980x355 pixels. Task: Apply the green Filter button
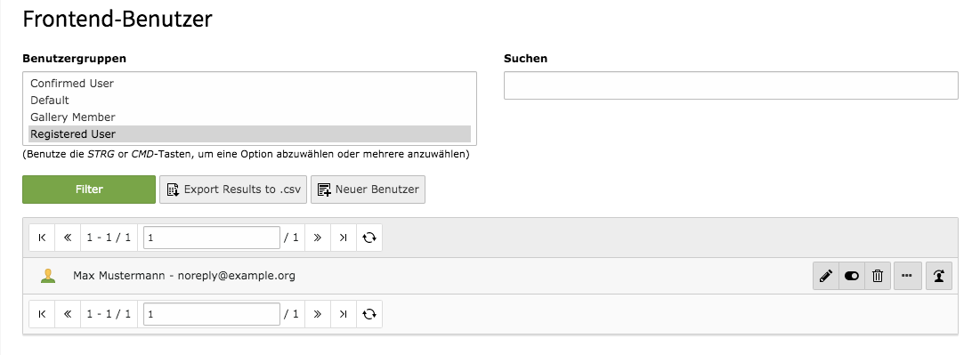point(89,190)
